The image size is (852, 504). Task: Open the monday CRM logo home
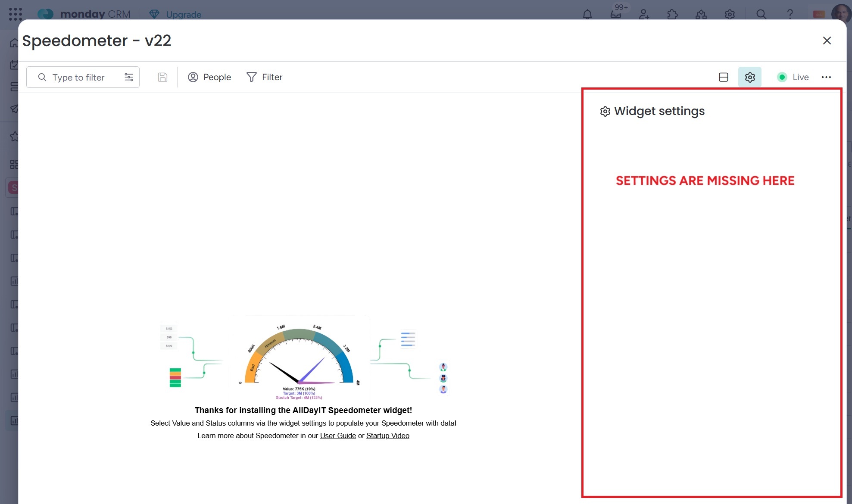pos(84,14)
